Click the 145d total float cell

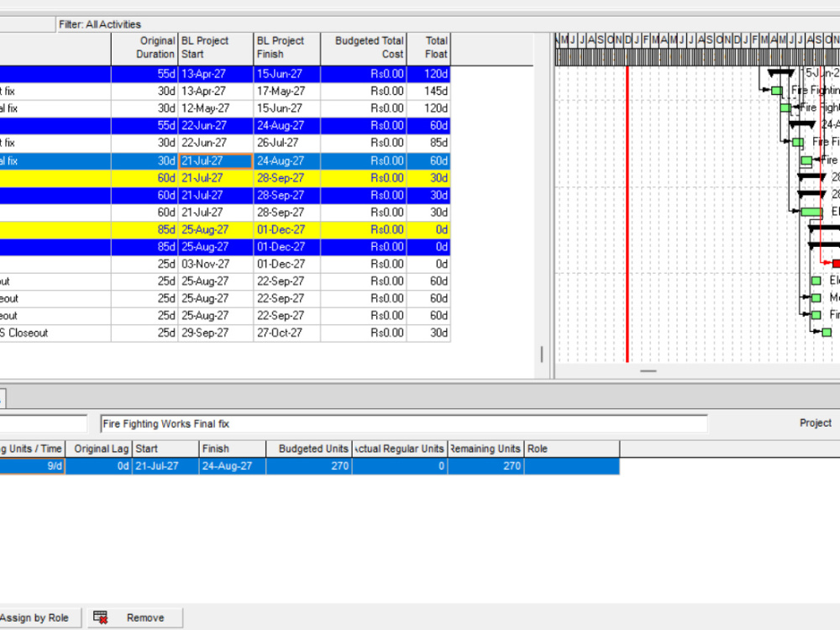tap(428, 91)
